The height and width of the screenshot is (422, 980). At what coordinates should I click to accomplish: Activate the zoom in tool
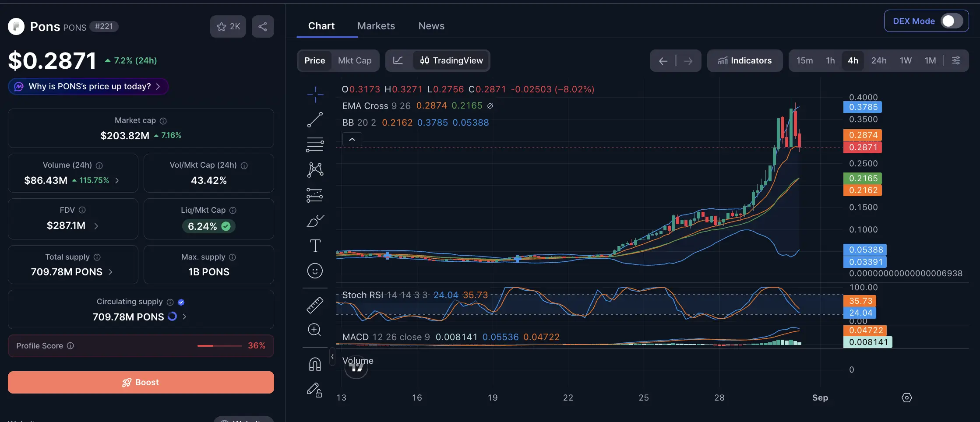click(x=315, y=330)
